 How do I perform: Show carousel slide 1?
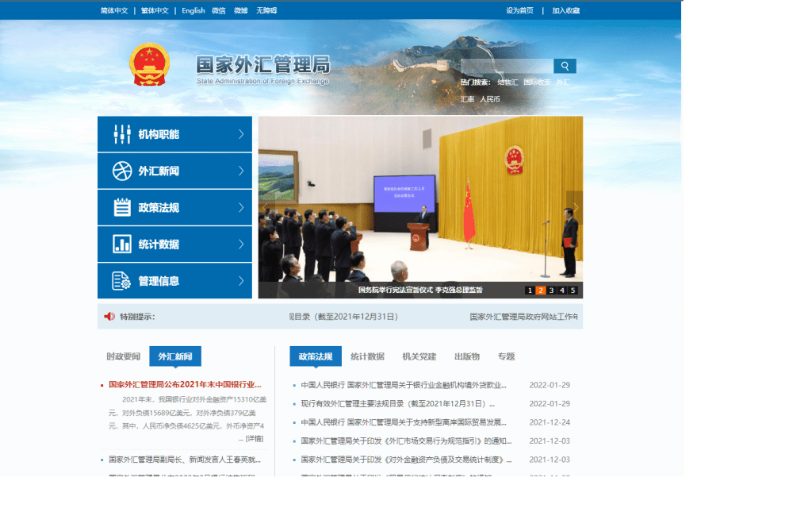click(530, 291)
